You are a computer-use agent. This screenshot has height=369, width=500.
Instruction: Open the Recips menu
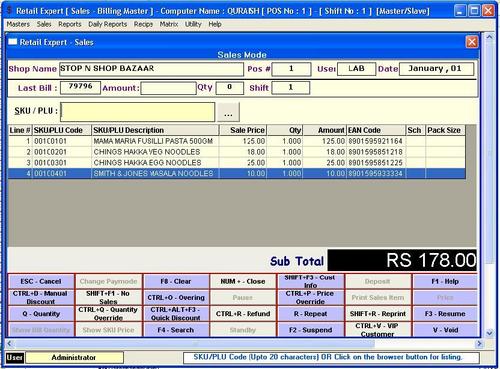coord(143,24)
